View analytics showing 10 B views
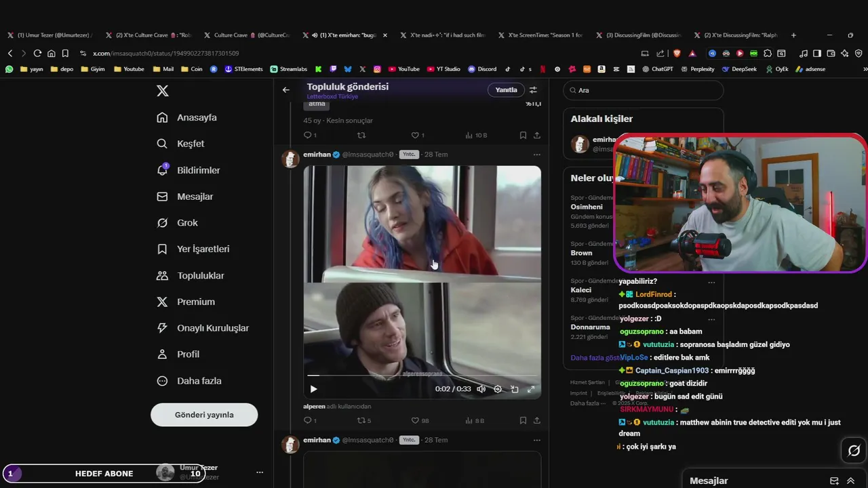Viewport: 868px width, 488px height. pos(476,135)
